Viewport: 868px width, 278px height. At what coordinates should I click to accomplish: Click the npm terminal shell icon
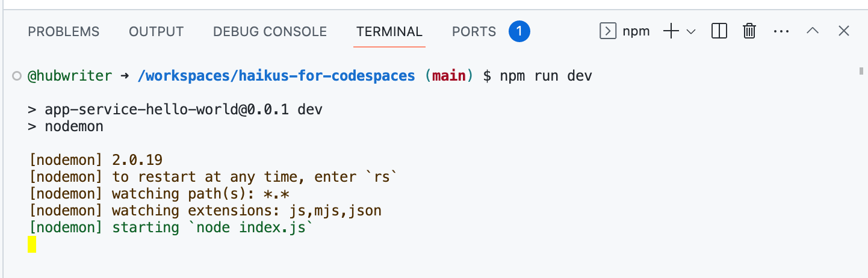point(608,31)
